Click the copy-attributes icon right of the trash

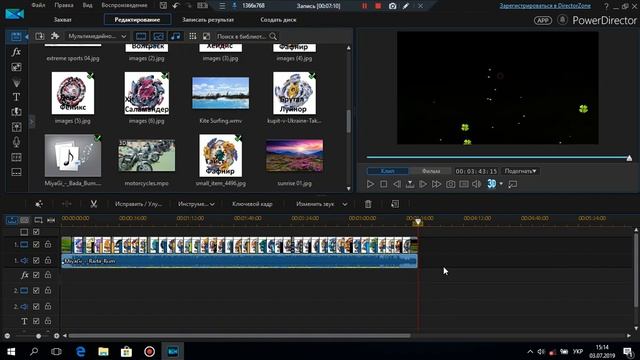click(395, 204)
